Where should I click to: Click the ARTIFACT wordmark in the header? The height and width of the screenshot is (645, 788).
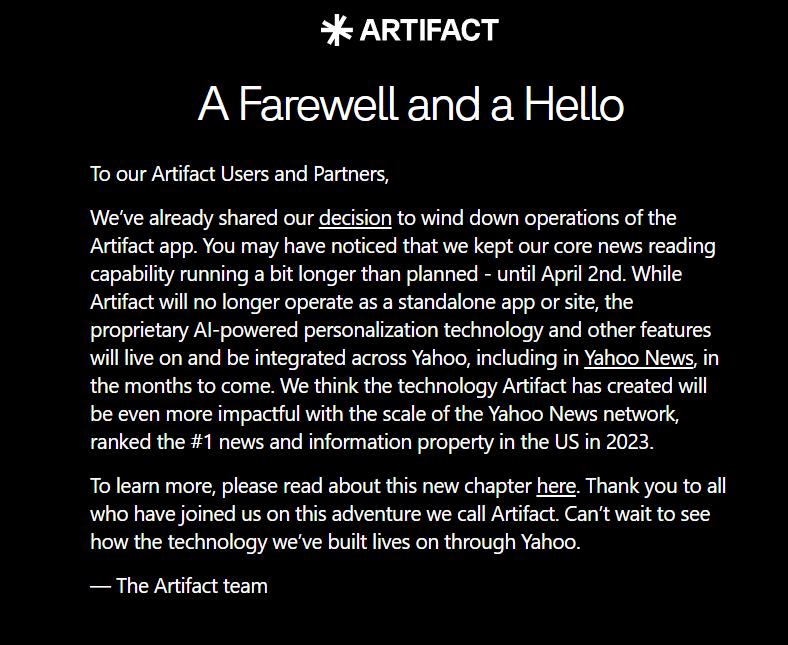click(x=428, y=30)
